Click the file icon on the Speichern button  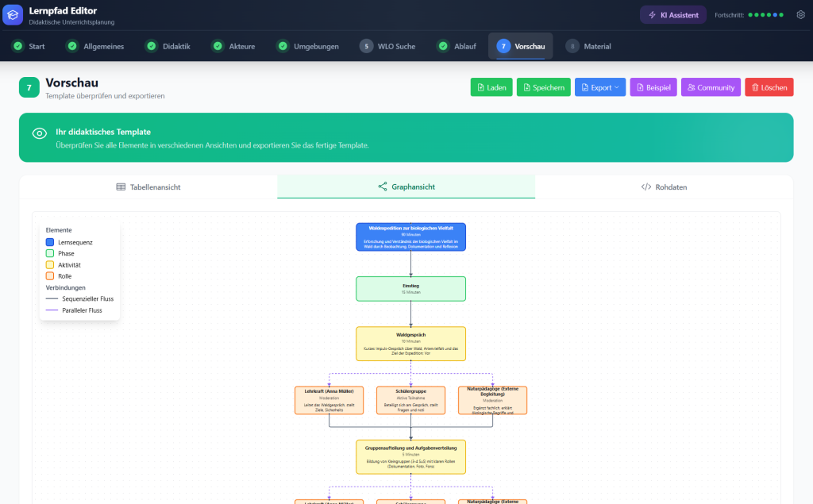click(527, 87)
